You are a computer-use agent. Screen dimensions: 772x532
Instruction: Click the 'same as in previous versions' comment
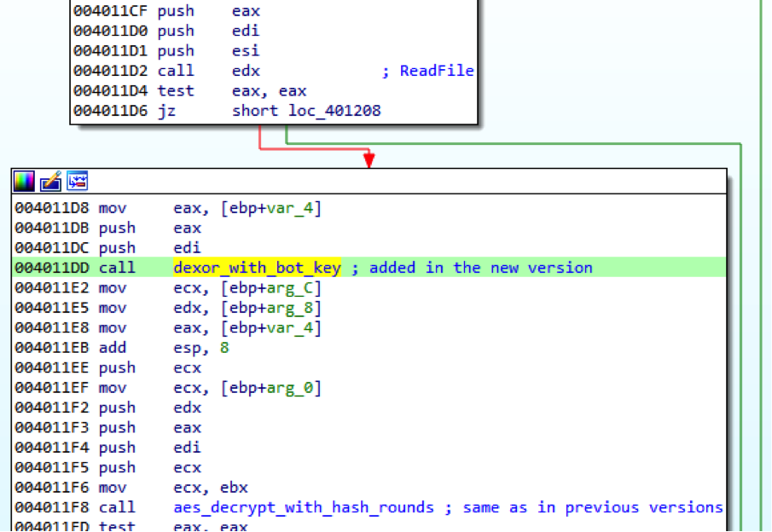coord(593,507)
